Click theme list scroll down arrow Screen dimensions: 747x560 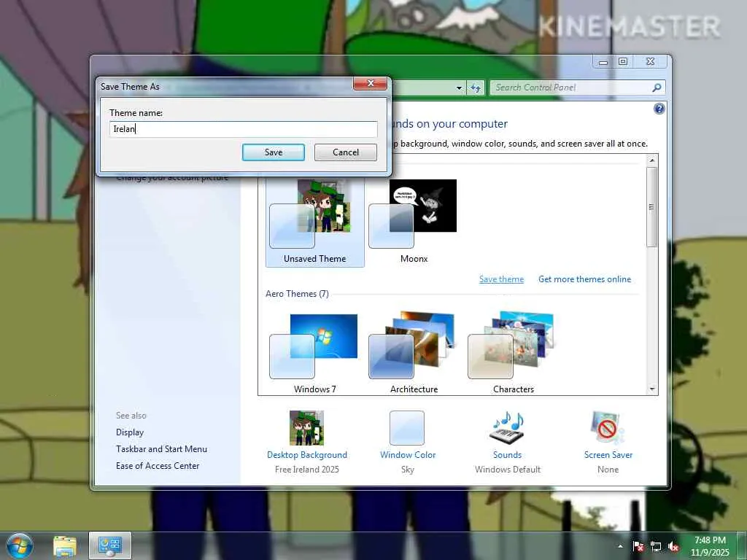click(x=652, y=389)
